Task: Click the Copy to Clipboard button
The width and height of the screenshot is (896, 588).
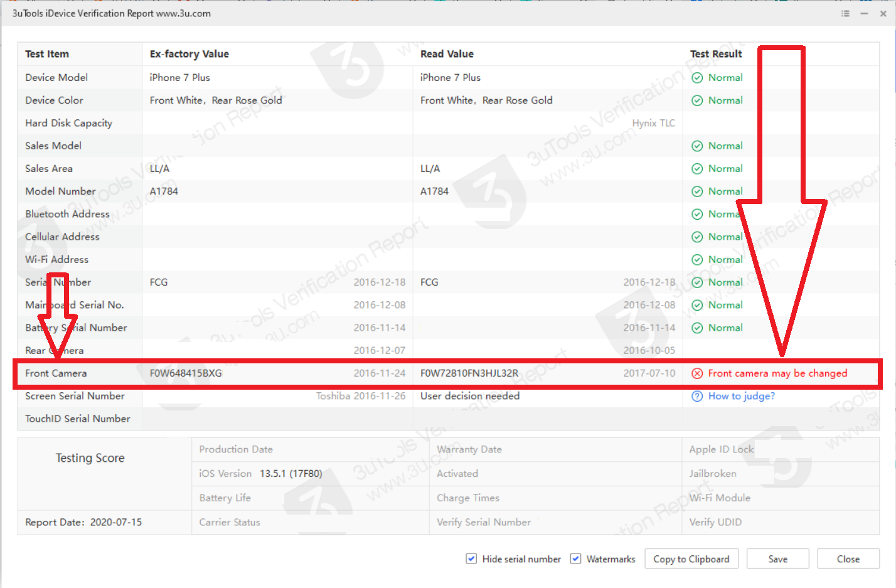Action: pos(691,559)
